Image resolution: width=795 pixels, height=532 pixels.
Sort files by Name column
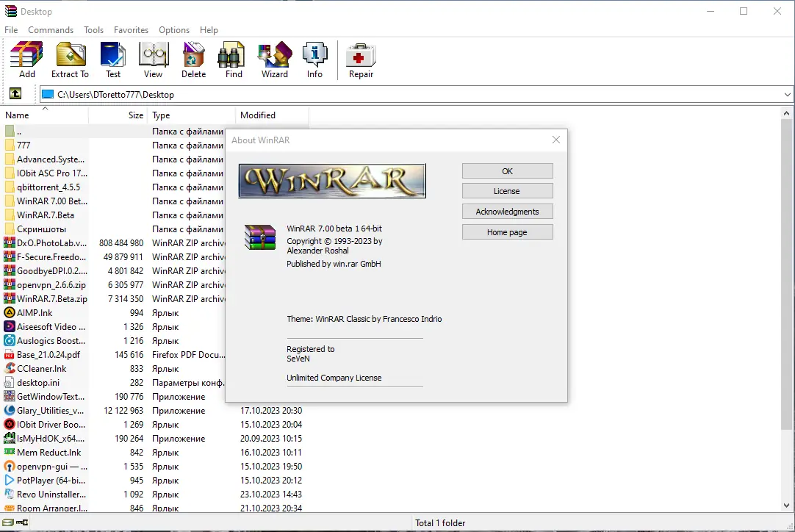point(46,115)
